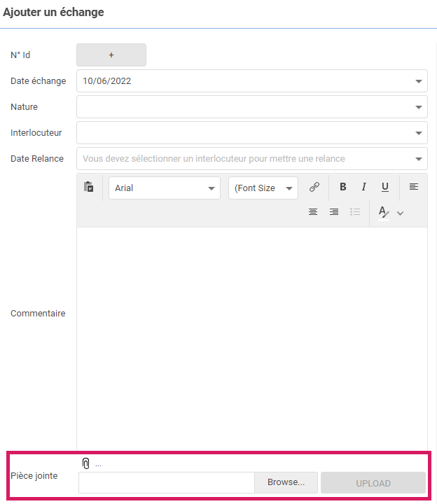Open the Date échange date picker

419,81
